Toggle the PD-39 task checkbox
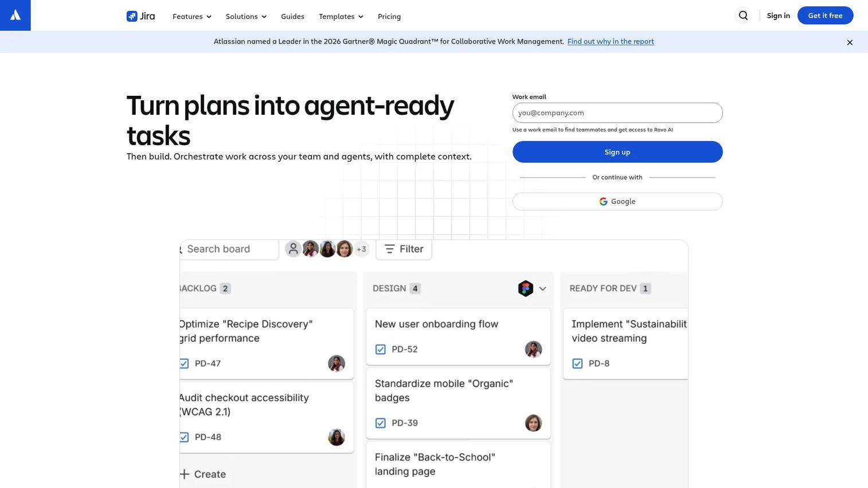The width and height of the screenshot is (868, 488). point(380,423)
